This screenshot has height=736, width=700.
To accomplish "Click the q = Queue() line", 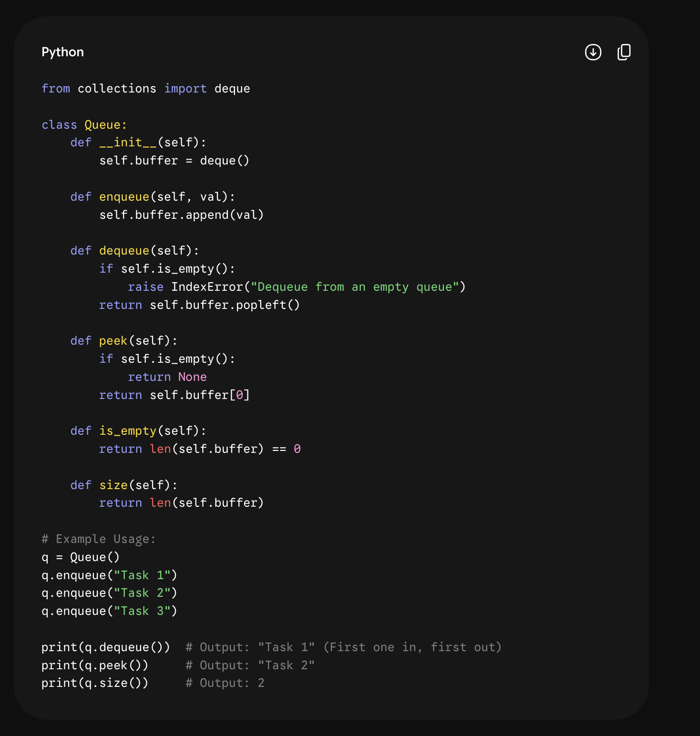I will (81, 557).
